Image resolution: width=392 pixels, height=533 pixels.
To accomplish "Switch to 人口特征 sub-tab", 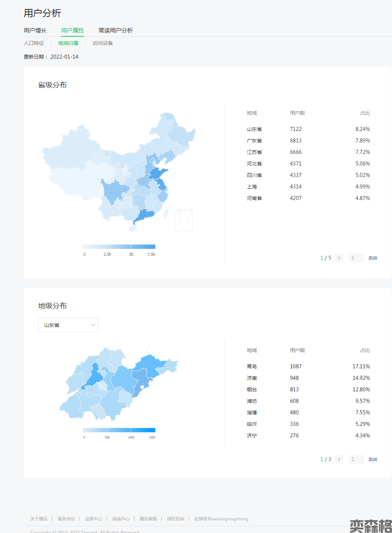I will [34, 43].
